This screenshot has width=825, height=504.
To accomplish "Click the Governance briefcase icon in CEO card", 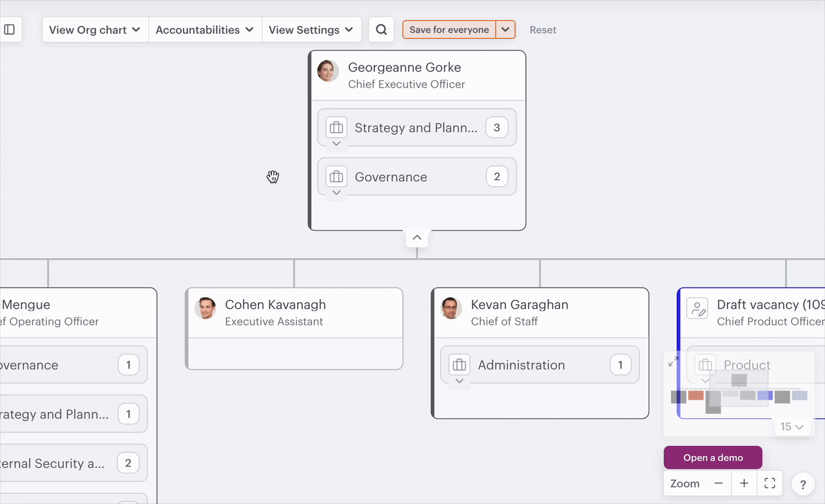I will [336, 177].
